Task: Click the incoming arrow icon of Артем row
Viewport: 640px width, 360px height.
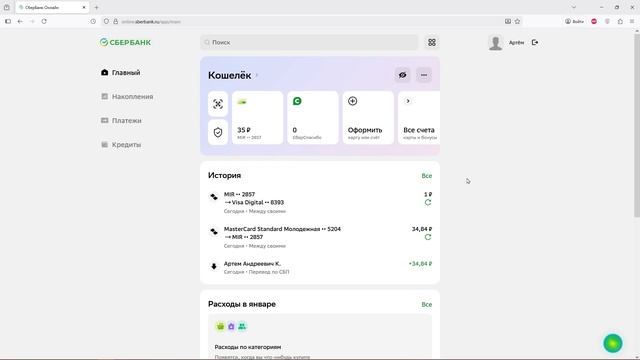Action: pyautogui.click(x=214, y=267)
